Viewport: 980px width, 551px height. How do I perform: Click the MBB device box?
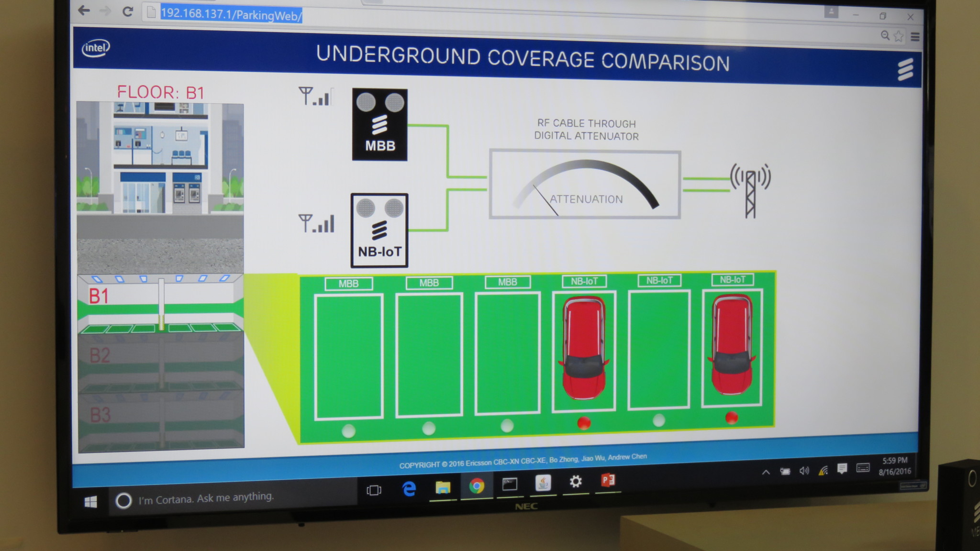pyautogui.click(x=380, y=124)
